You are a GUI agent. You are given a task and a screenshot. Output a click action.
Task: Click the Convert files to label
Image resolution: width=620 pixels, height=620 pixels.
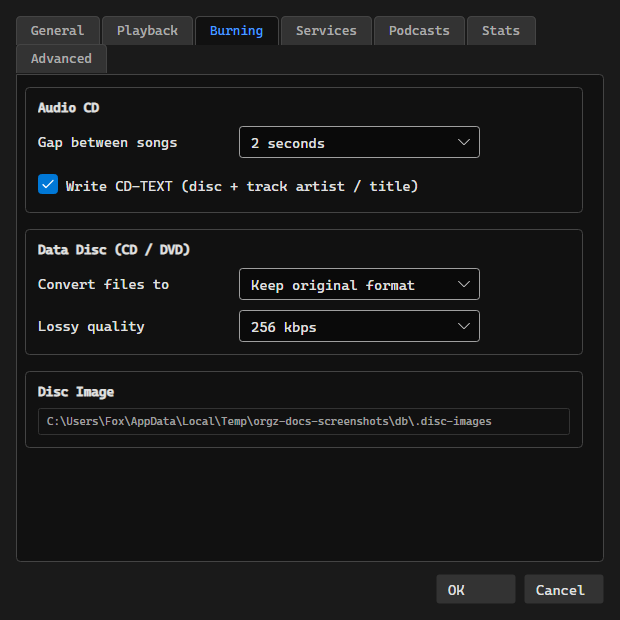click(104, 285)
